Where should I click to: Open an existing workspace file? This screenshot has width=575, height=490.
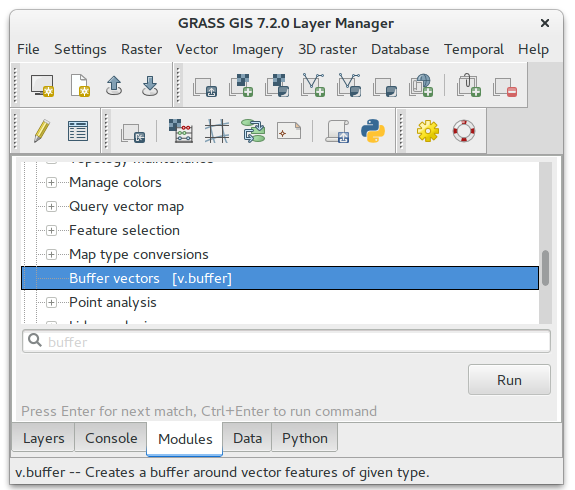[114, 86]
